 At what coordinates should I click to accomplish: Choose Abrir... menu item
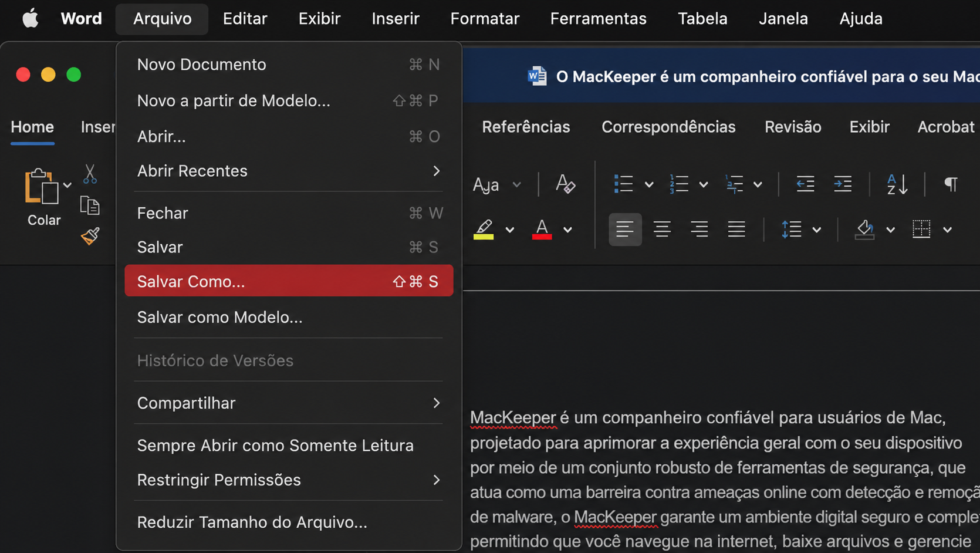(x=289, y=136)
